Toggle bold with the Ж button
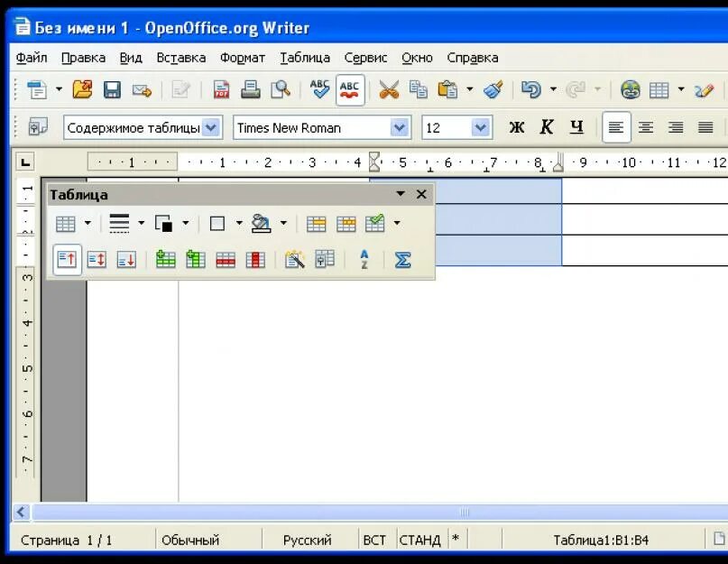Screen dimensions: 728x564 click(517, 127)
